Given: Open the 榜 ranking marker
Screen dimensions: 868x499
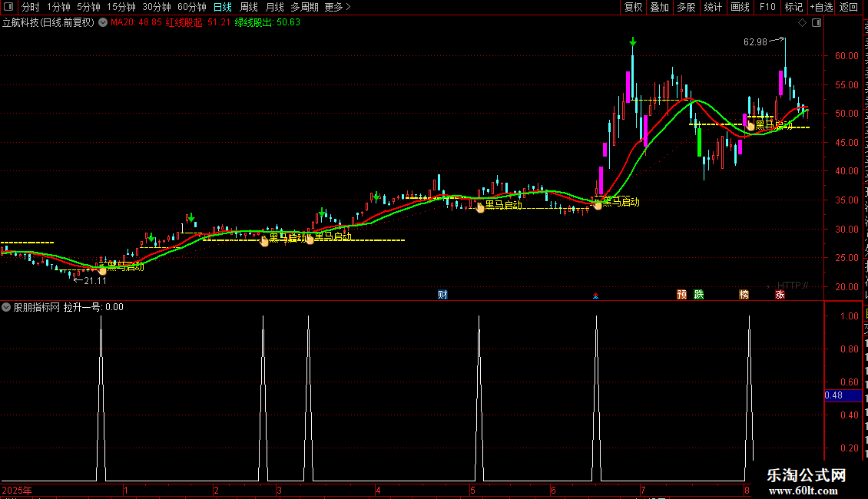Looking at the screenshot, I should [x=744, y=294].
